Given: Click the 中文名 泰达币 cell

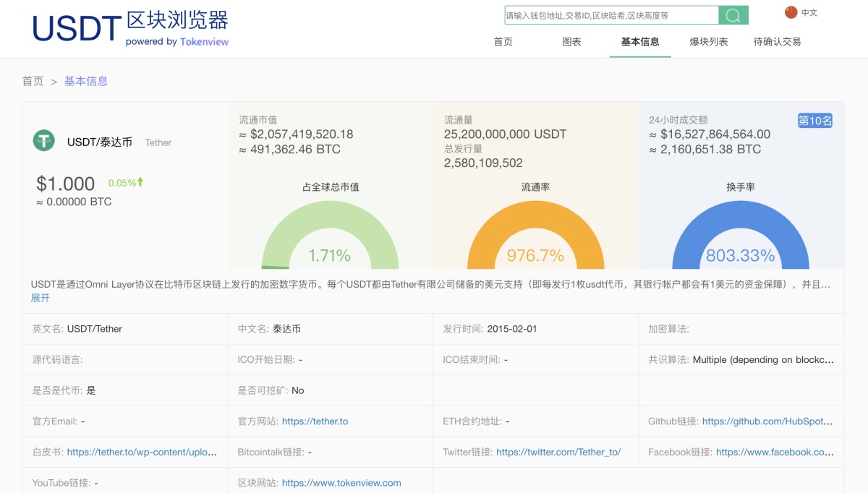Looking at the screenshot, I should [x=331, y=329].
